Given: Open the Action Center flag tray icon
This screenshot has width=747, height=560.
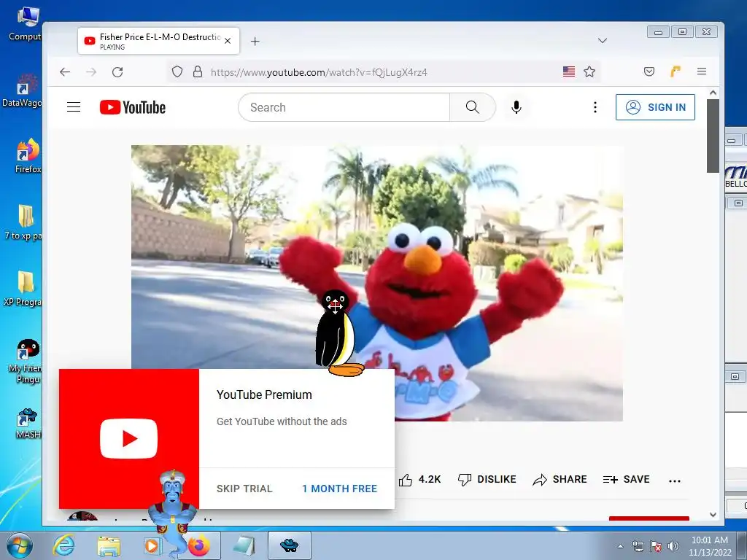Looking at the screenshot, I should tap(656, 546).
